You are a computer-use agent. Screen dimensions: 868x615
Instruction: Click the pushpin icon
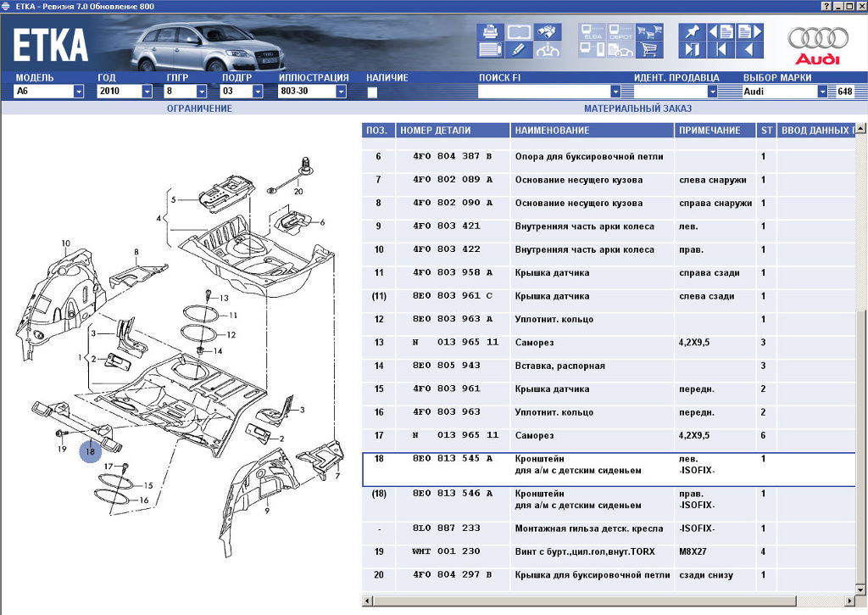[692, 31]
